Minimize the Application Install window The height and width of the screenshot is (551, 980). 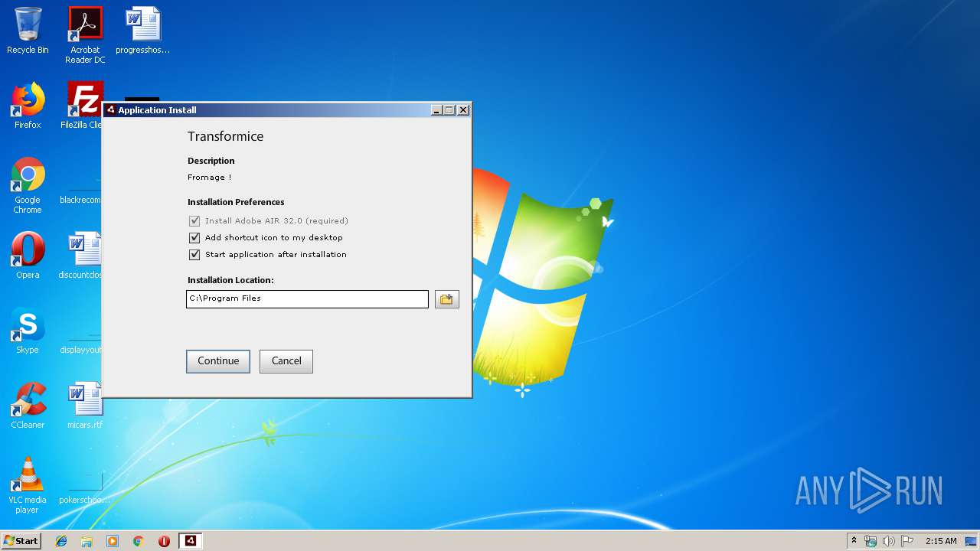(436, 110)
